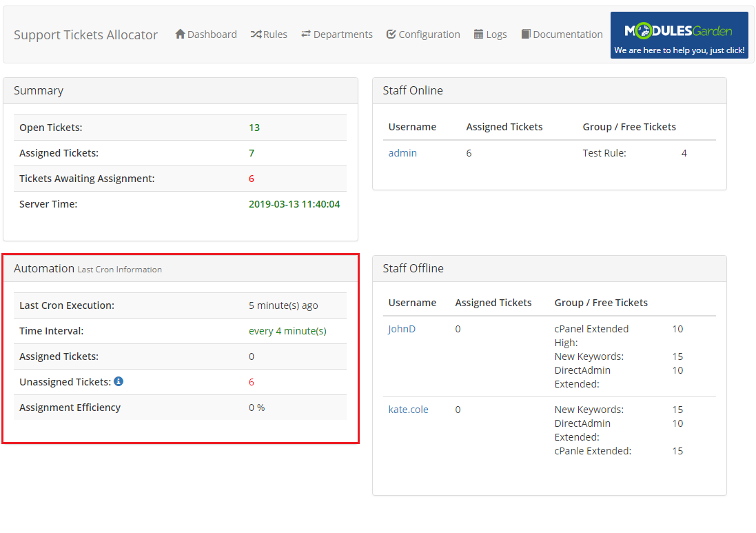Click the 'Last Cron Execution:' label
Screen dimensions: 756x533
tap(67, 305)
